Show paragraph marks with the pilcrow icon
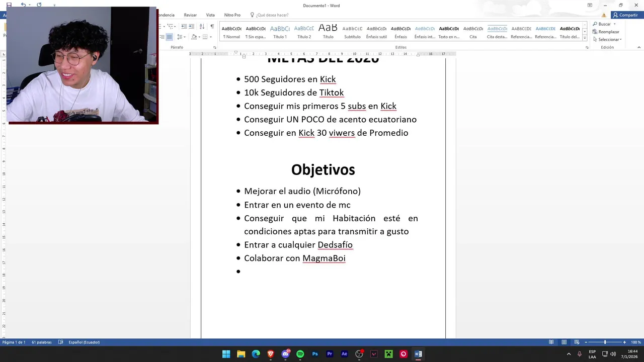This screenshot has height=362, width=644. click(x=212, y=26)
